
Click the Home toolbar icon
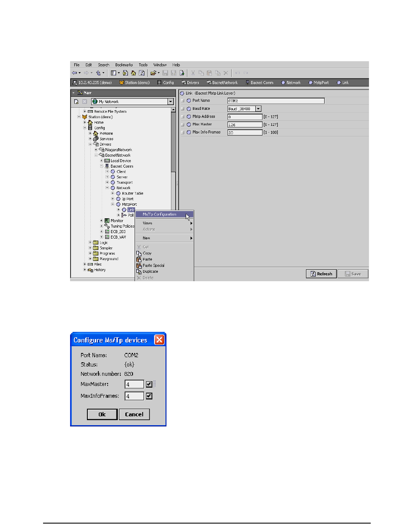(134, 73)
